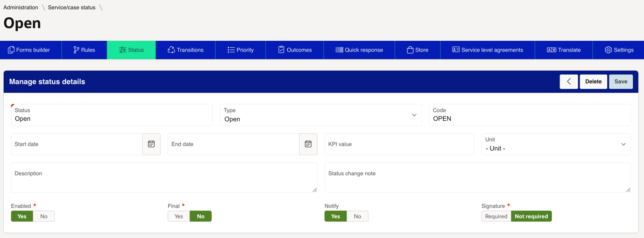Set Final to Yes
Screen dimensions: 644x238
(179, 216)
